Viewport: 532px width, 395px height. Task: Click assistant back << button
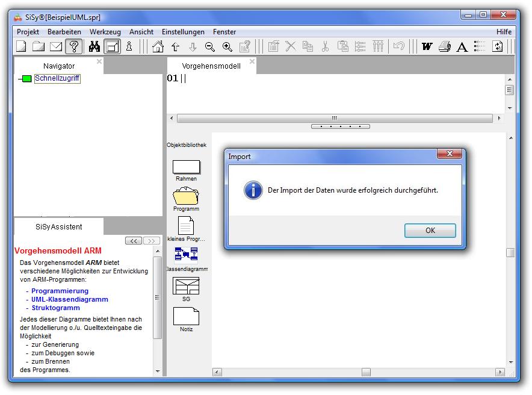pyautogui.click(x=134, y=241)
